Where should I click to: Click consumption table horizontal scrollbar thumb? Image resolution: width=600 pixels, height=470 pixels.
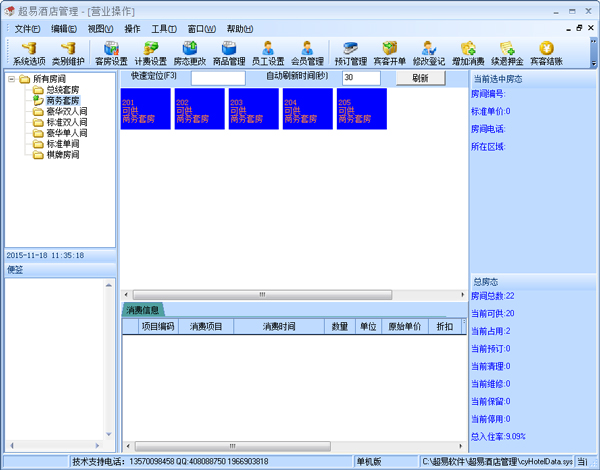click(233, 446)
